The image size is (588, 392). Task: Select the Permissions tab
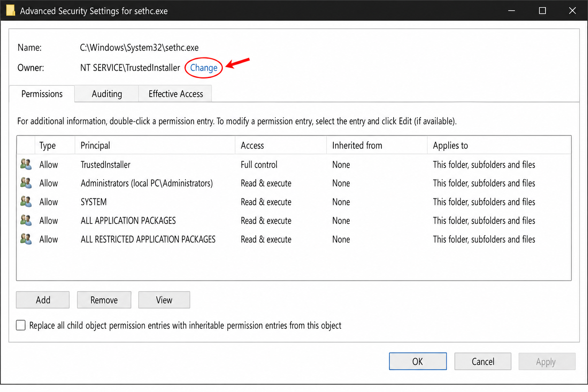click(x=42, y=94)
